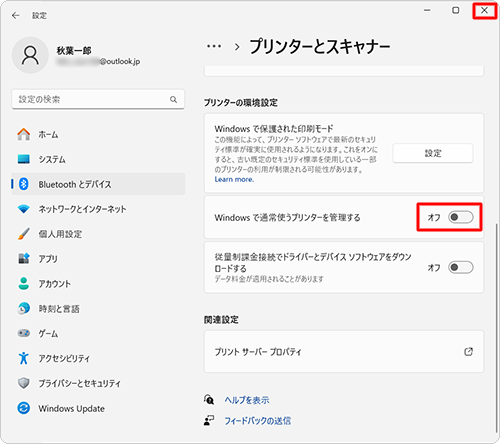
Task: Open ゲーム settings category
Action: (98, 333)
